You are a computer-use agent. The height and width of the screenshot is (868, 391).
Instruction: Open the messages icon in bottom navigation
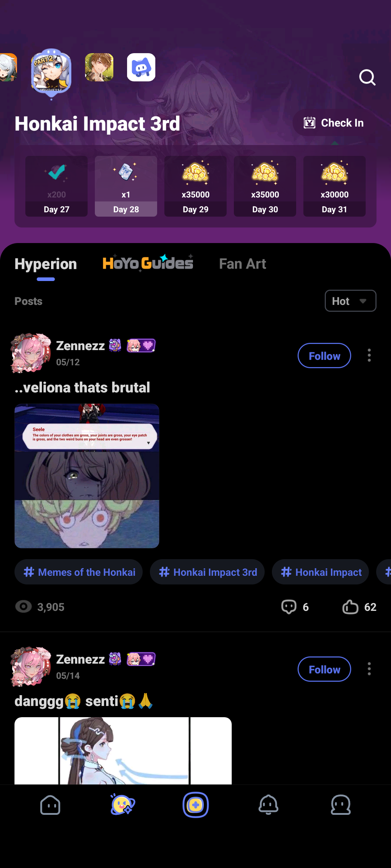click(x=340, y=805)
